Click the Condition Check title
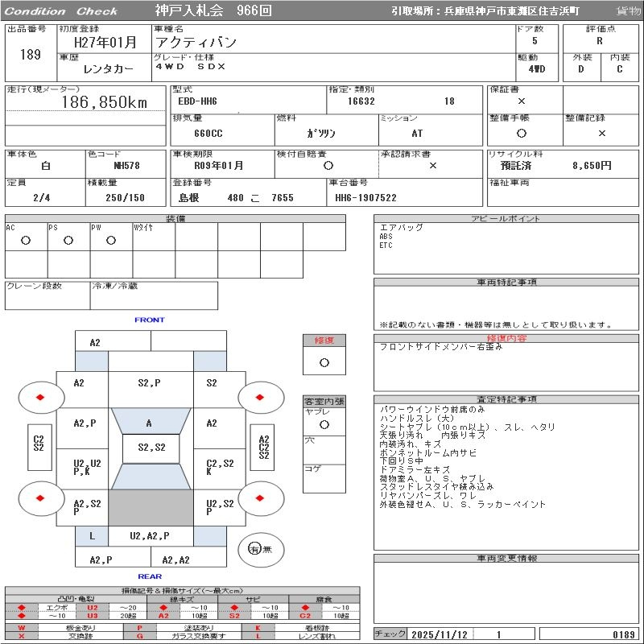644x644 pixels. [x=61, y=11]
